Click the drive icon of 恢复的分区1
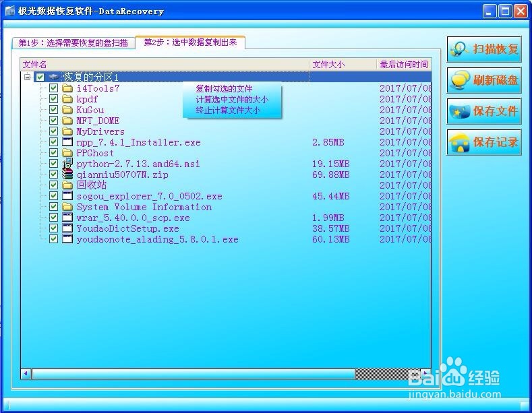Viewport: 532px width, 413px height. coord(54,77)
